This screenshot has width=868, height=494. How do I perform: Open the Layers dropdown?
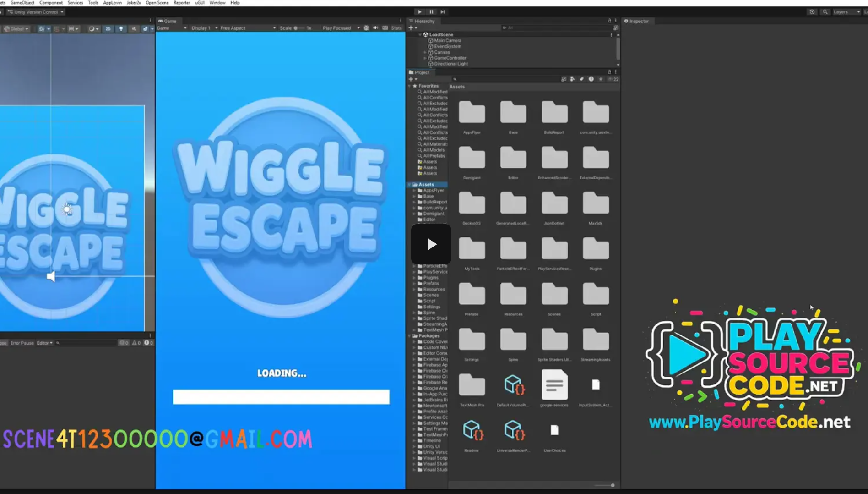point(846,12)
